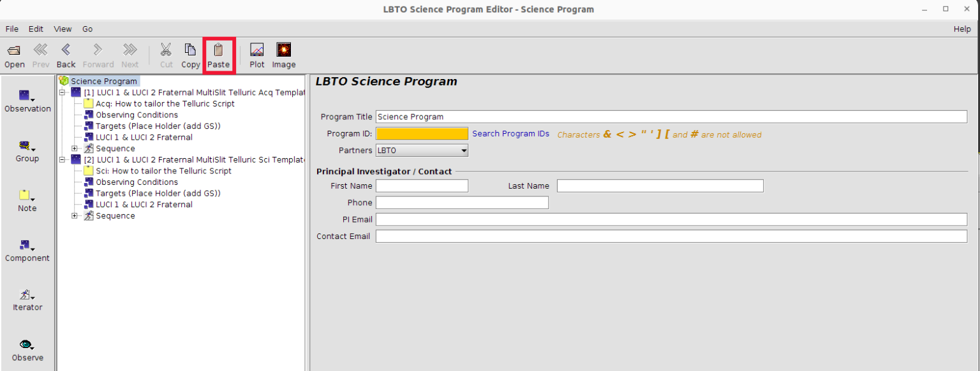980x371 pixels.
Task: Collapse the first LUCI Acq Template node
Action: coord(63,92)
